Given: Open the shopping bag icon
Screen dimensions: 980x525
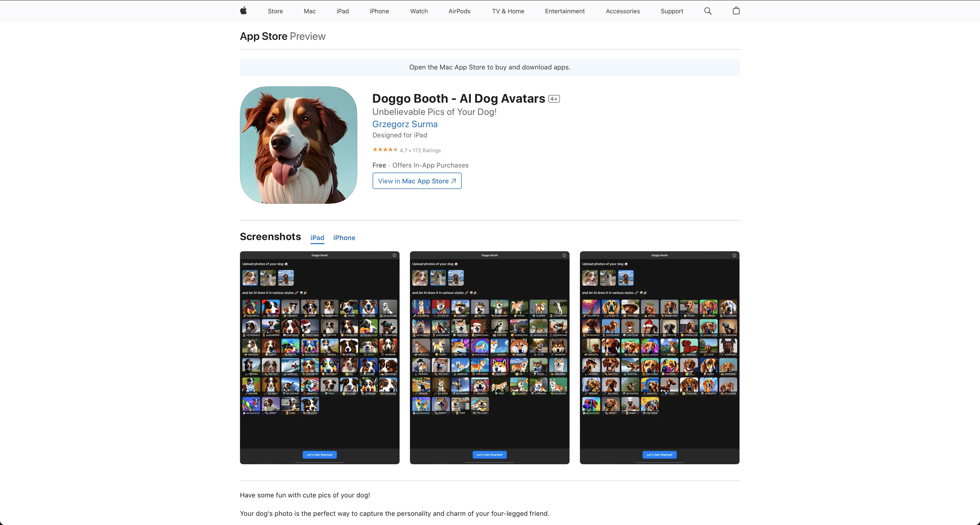Looking at the screenshot, I should coord(736,11).
